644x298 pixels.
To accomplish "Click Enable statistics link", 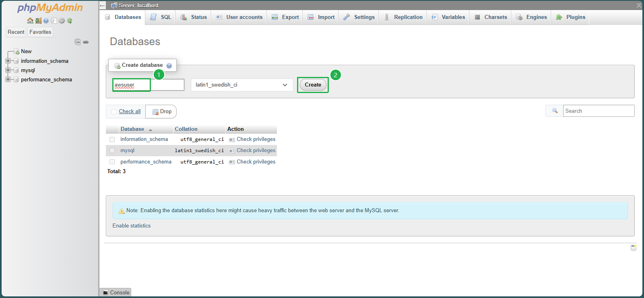I will coord(132,226).
